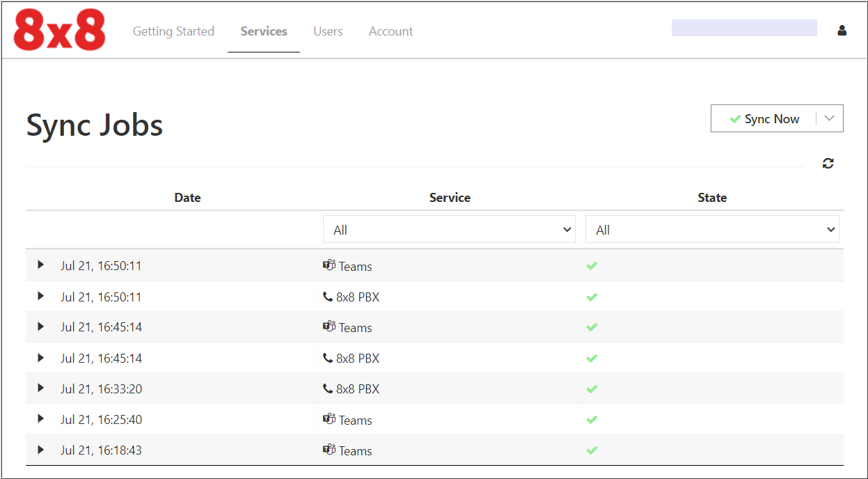Click success checkmark for 16:45:14 Teams job
The image size is (868, 479).
[592, 327]
